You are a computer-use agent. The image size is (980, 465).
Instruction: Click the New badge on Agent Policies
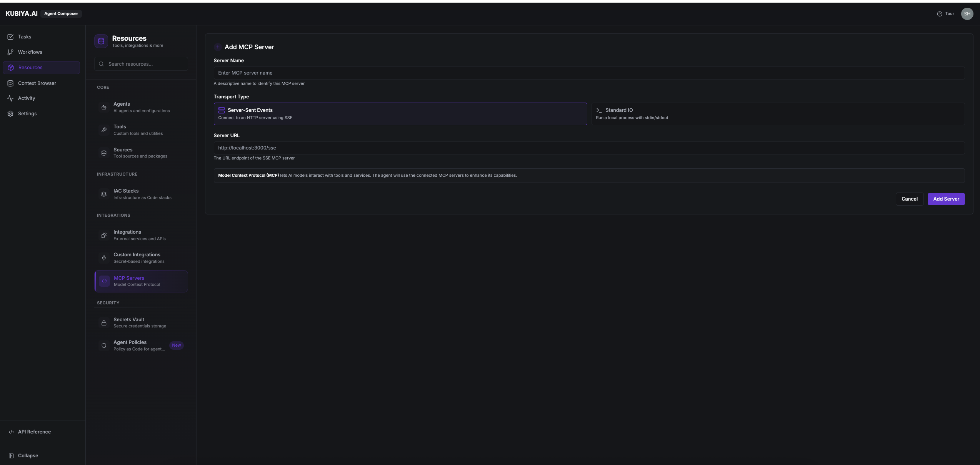[177, 345]
